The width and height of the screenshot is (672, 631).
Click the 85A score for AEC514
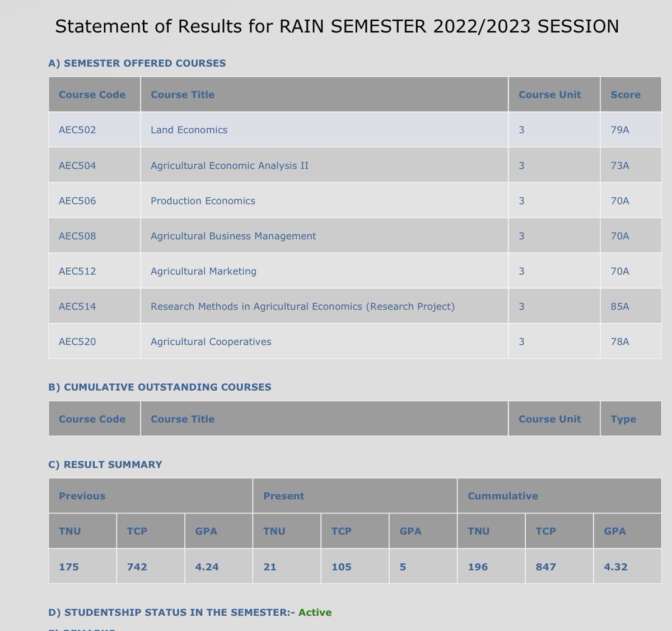click(x=620, y=307)
